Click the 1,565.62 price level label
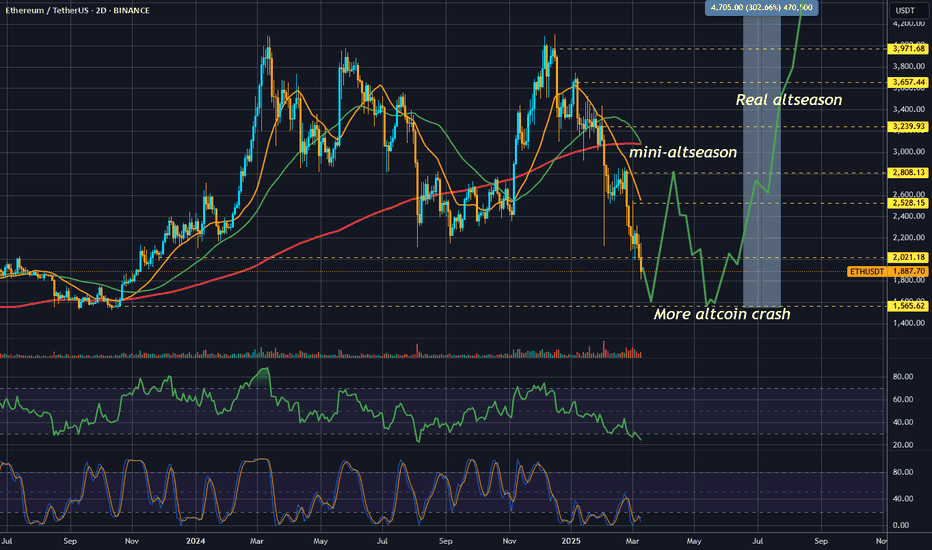Screen dimensions: 932x550 click(x=908, y=306)
